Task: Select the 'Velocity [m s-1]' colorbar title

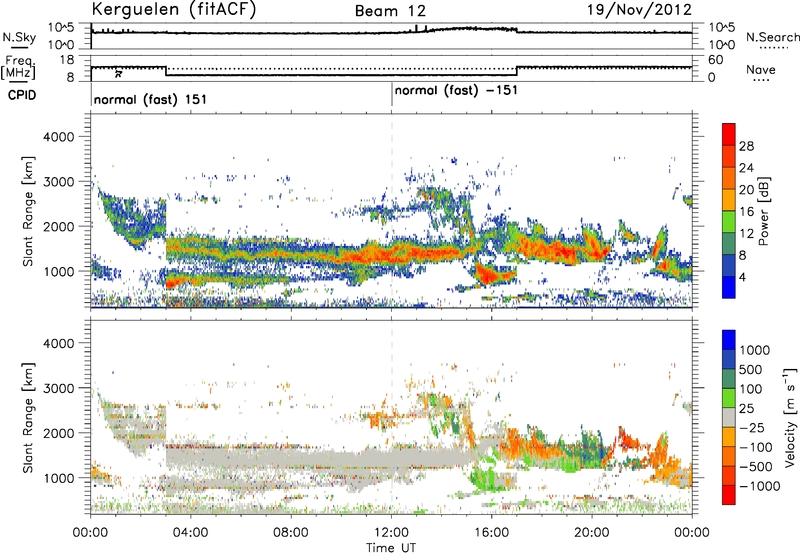Action: pos(790,417)
